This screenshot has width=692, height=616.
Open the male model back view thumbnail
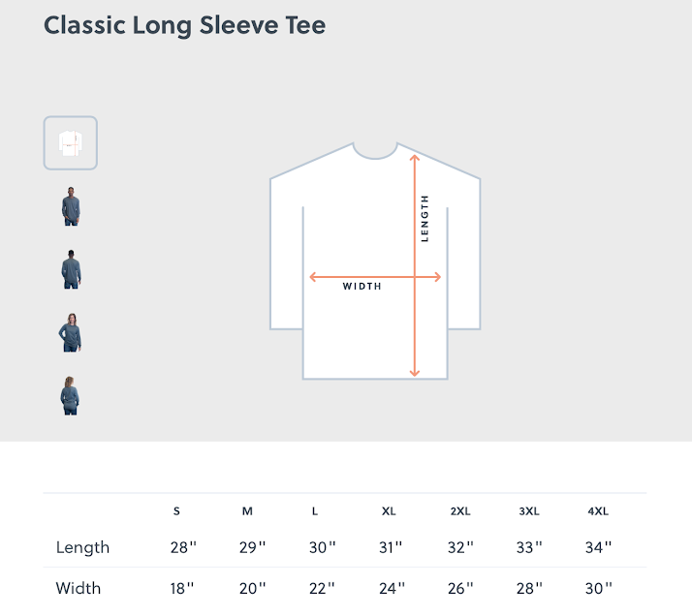71,269
